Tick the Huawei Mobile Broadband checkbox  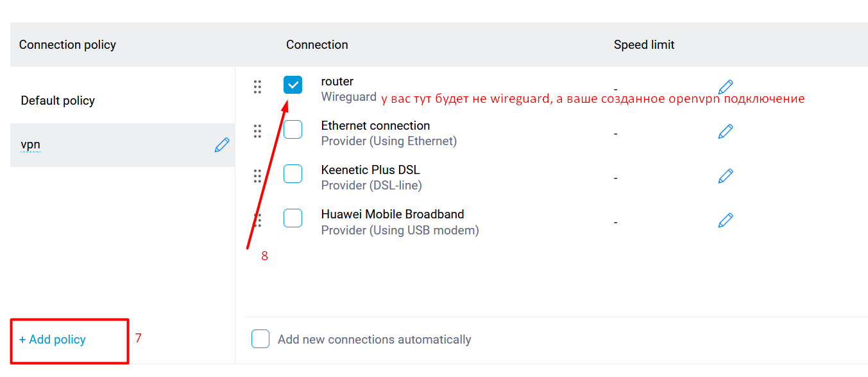pos(293,218)
